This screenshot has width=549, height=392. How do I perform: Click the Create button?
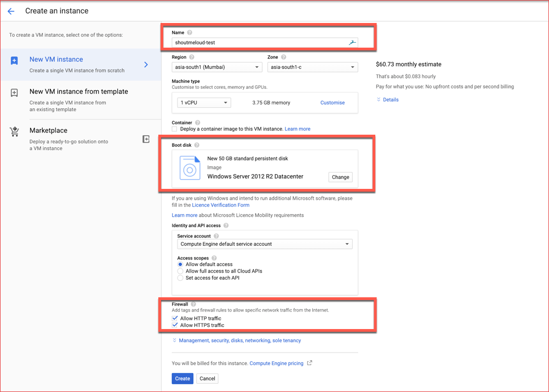tap(182, 378)
